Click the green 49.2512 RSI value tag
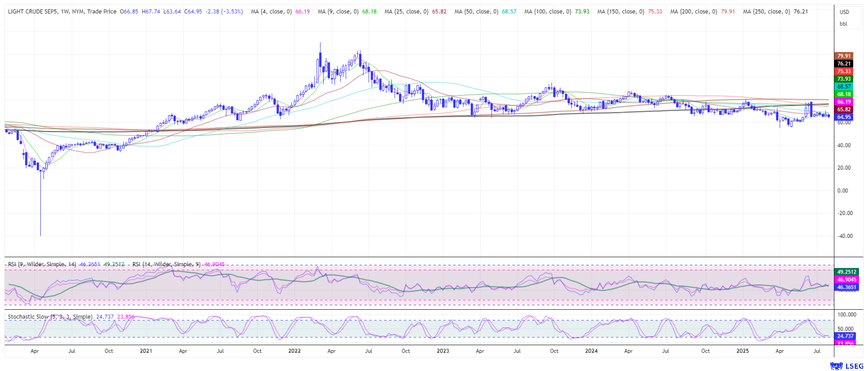Screen dimensions: 868x371 (x=846, y=272)
